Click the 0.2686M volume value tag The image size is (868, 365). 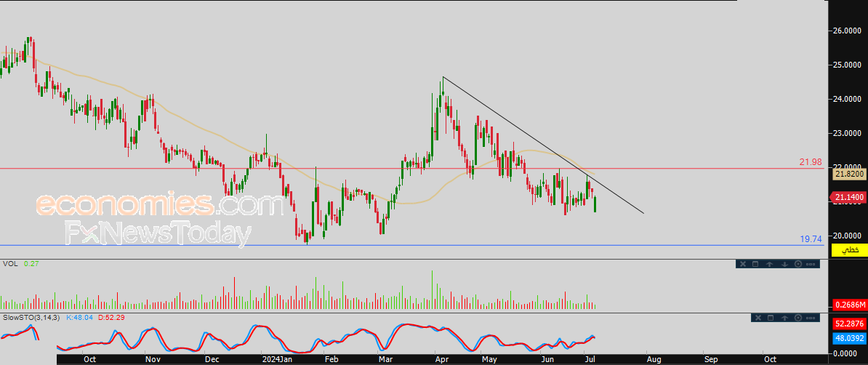[849, 305]
